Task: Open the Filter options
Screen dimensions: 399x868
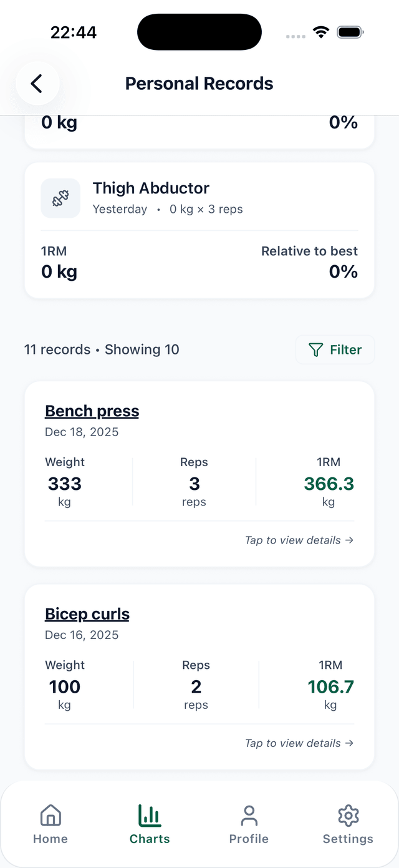Action: 335,349
